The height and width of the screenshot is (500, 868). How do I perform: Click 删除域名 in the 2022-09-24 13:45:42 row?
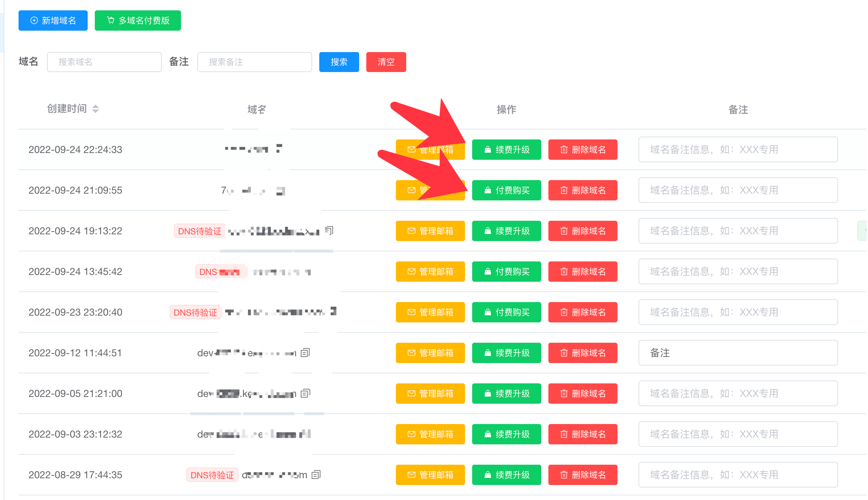(x=583, y=271)
